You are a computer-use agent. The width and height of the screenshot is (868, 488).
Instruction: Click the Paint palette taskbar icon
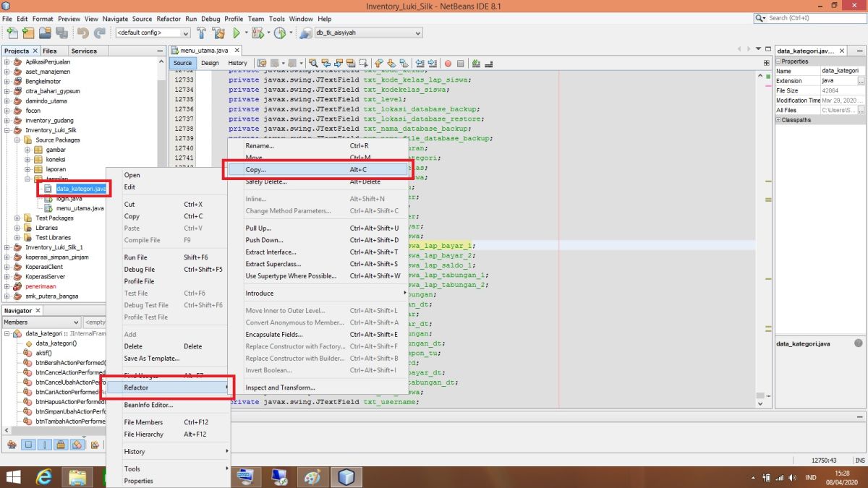click(x=312, y=476)
